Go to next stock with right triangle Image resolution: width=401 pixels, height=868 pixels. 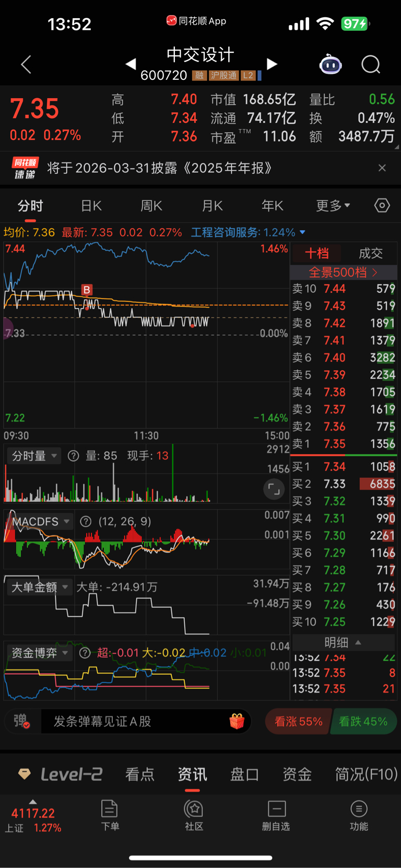coord(272,64)
